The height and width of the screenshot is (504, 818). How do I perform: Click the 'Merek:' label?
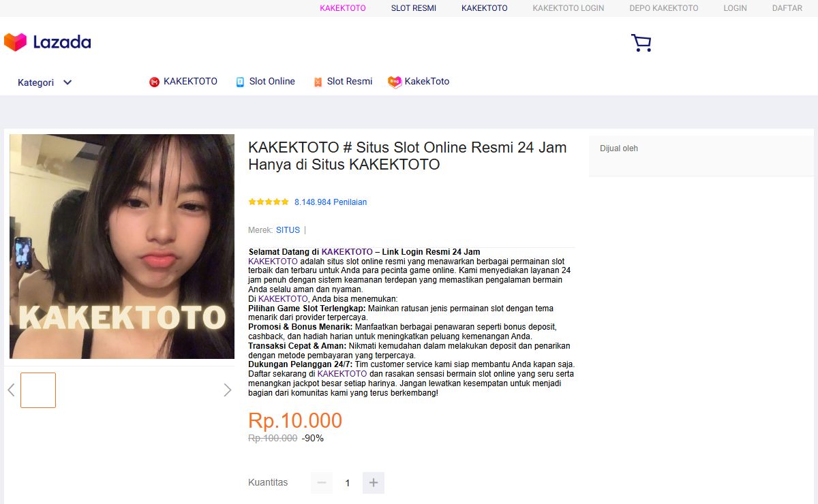click(260, 230)
